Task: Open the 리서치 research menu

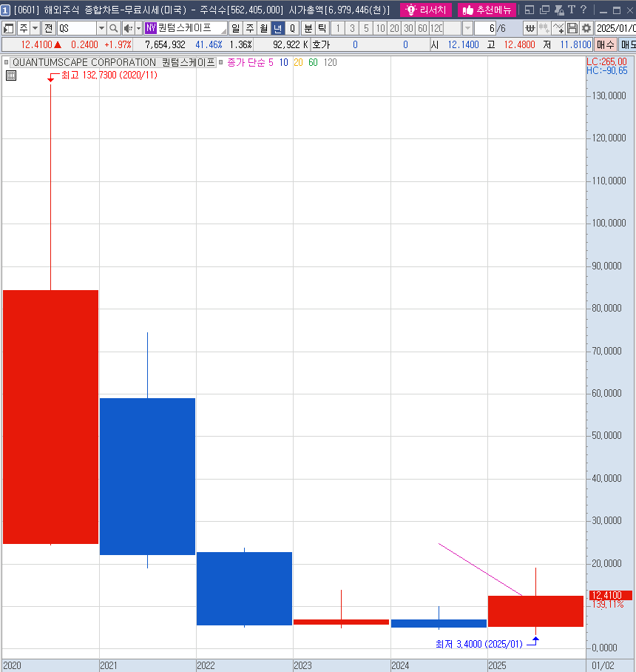Action: (x=426, y=10)
